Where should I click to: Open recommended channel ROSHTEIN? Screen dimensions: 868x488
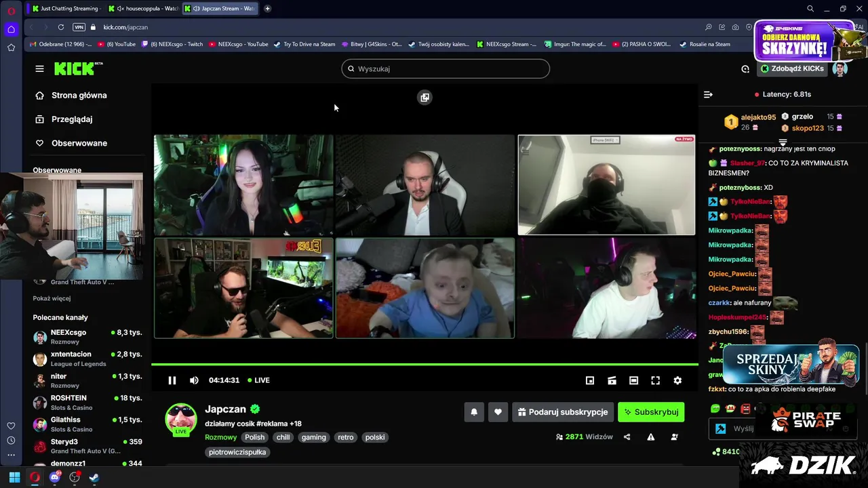click(x=87, y=402)
